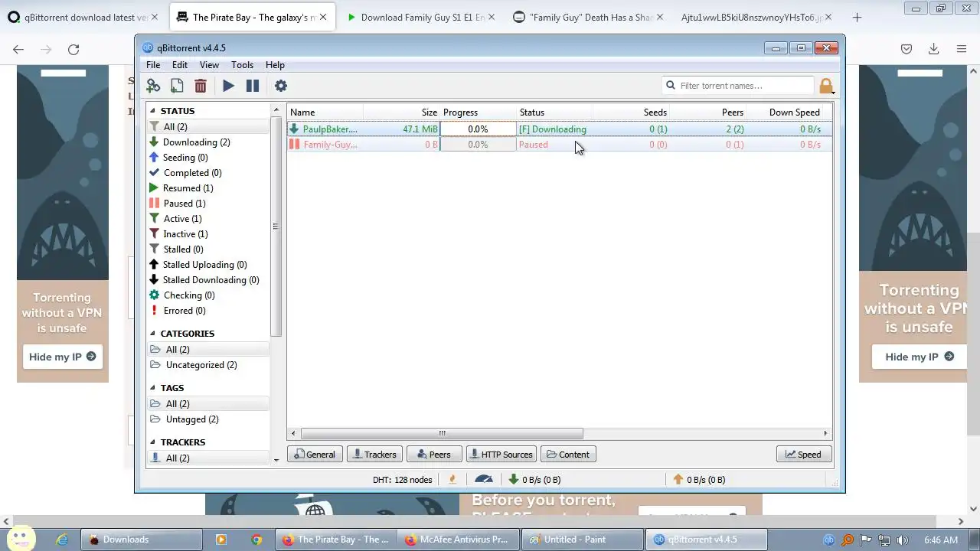Image resolution: width=980 pixels, height=551 pixels.
Task: Click sidebar scroll down arrow
Action: coord(276,459)
